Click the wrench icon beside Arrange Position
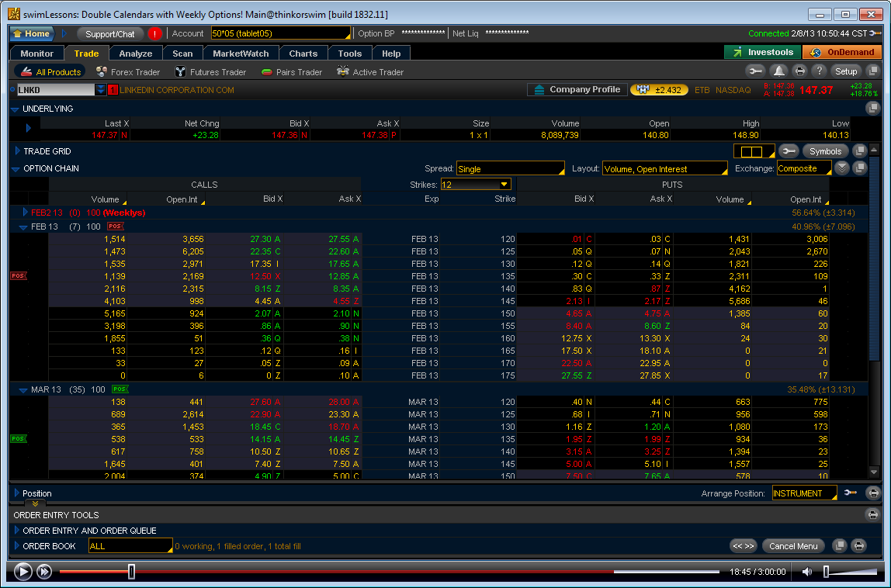The width and height of the screenshot is (891, 588). pos(851,493)
